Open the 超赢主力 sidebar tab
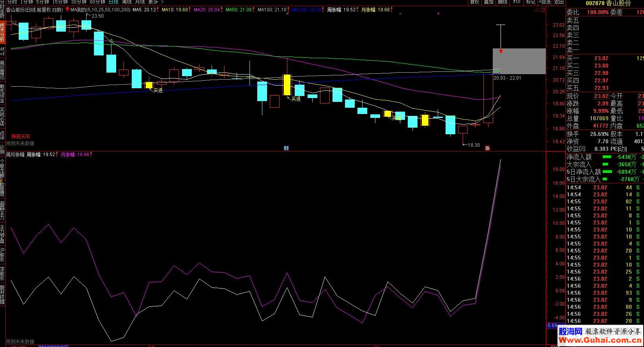Screen dimensions: 644x347 (2, 210)
